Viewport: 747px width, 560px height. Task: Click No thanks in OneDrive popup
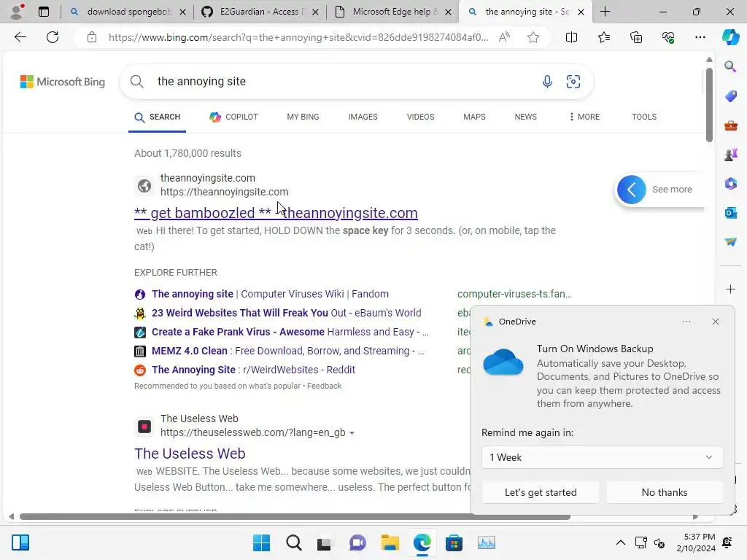pos(664,492)
